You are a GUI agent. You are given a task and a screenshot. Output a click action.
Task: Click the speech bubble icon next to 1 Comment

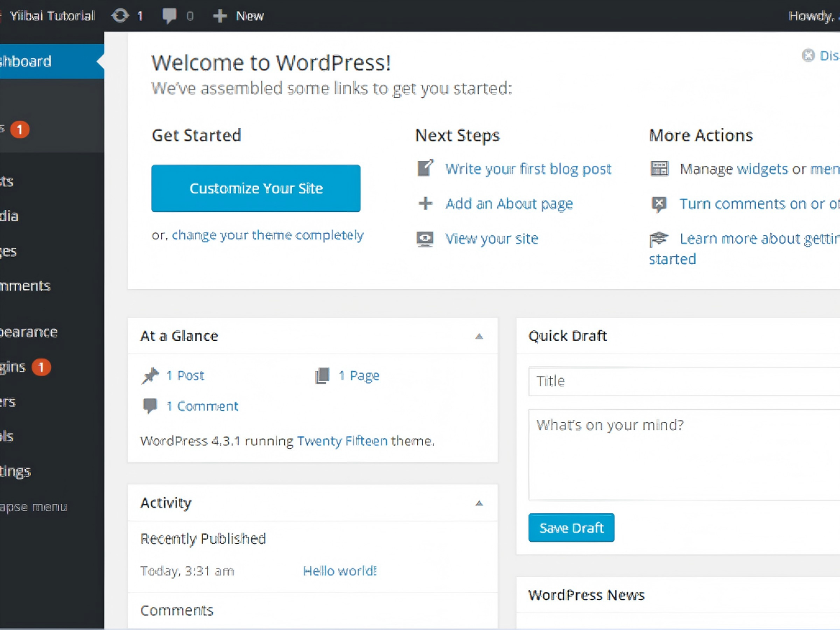[x=150, y=406]
